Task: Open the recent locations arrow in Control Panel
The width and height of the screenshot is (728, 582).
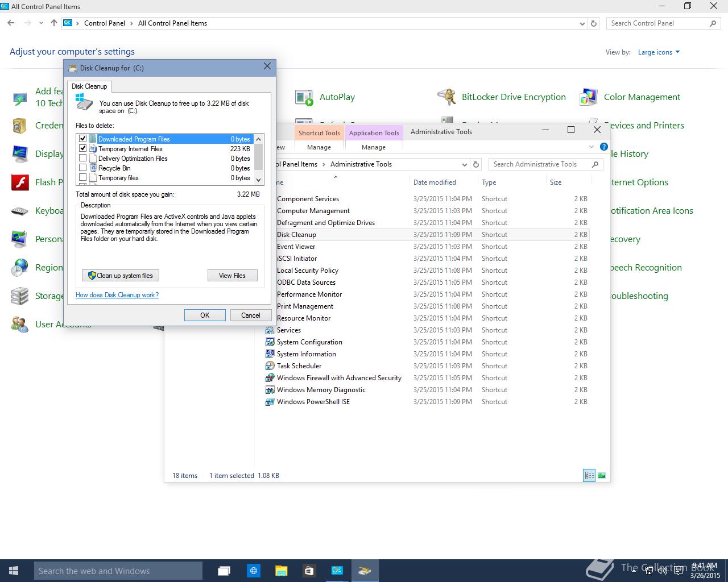Action: pos(41,23)
